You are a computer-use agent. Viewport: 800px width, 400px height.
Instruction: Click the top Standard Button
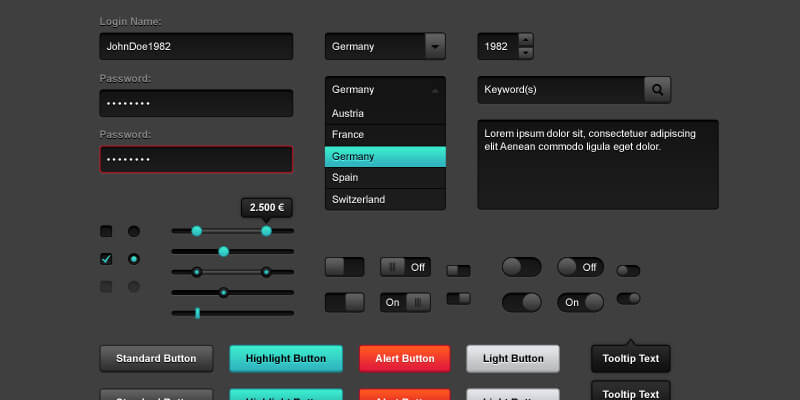tap(156, 359)
